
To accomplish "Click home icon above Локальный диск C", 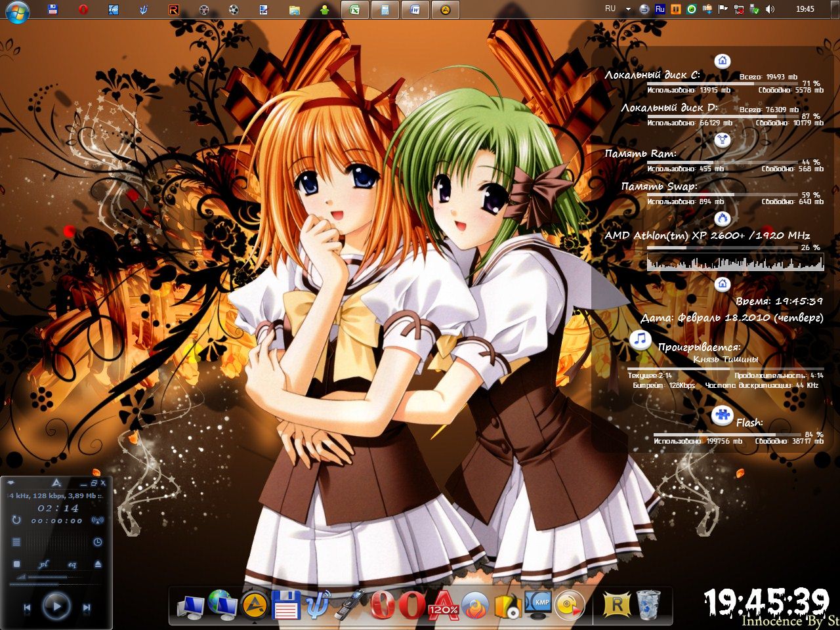I will coord(723,61).
